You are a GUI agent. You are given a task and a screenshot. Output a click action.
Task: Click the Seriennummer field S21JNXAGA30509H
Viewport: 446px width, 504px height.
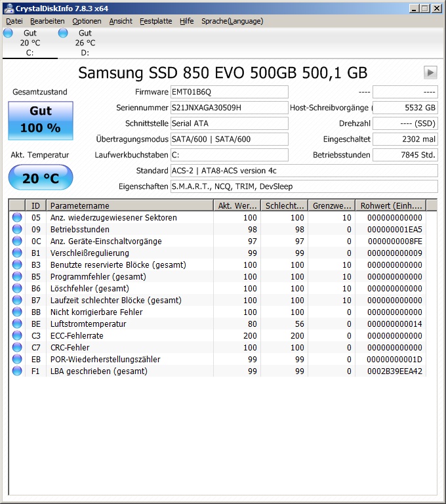point(230,108)
